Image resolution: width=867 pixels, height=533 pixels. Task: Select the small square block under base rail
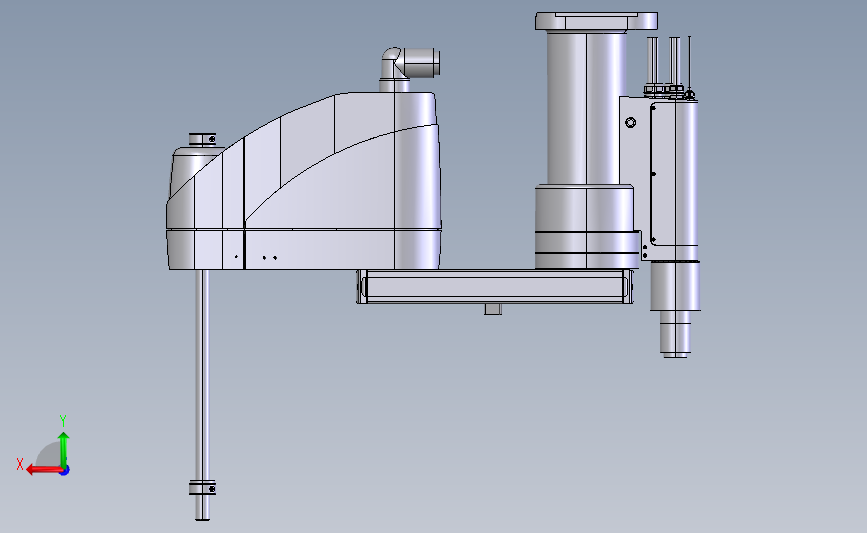click(x=493, y=309)
